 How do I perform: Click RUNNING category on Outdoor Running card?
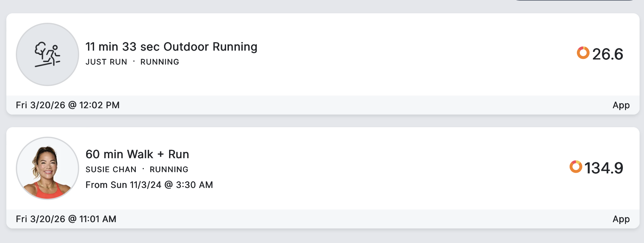[160, 62]
